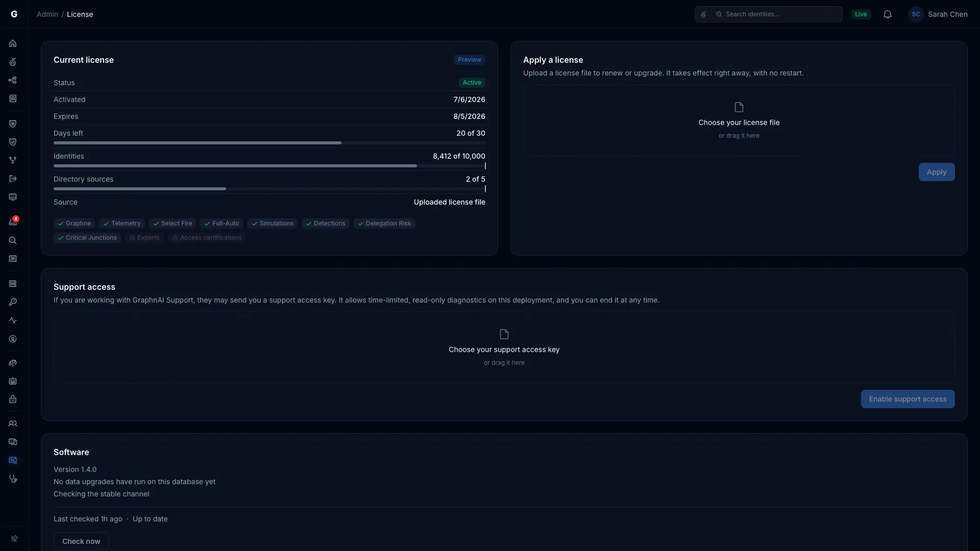The image size is (980, 551).
Task: Click the Select Fire feature chip
Action: pos(173,223)
